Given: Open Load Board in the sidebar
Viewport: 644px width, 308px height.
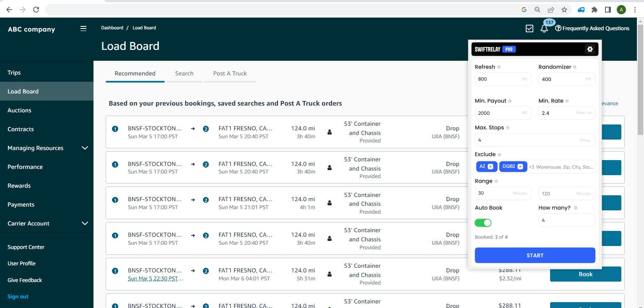Looking at the screenshot, I should pyautogui.click(x=47, y=91).
